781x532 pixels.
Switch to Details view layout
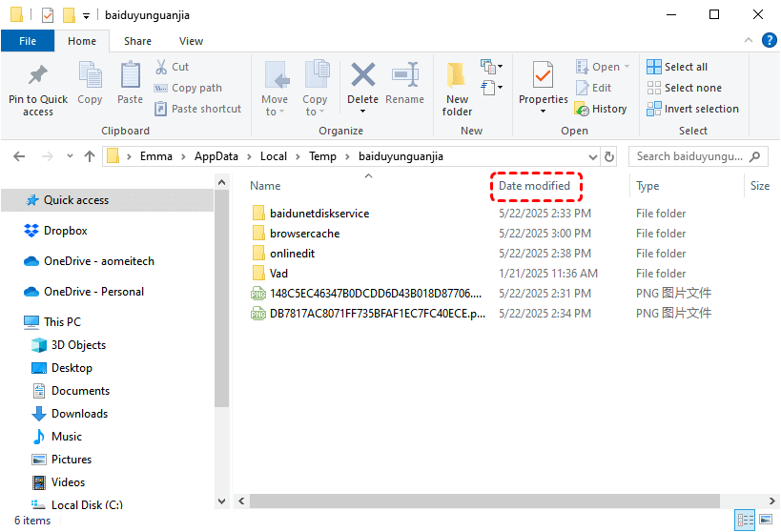[x=745, y=521]
